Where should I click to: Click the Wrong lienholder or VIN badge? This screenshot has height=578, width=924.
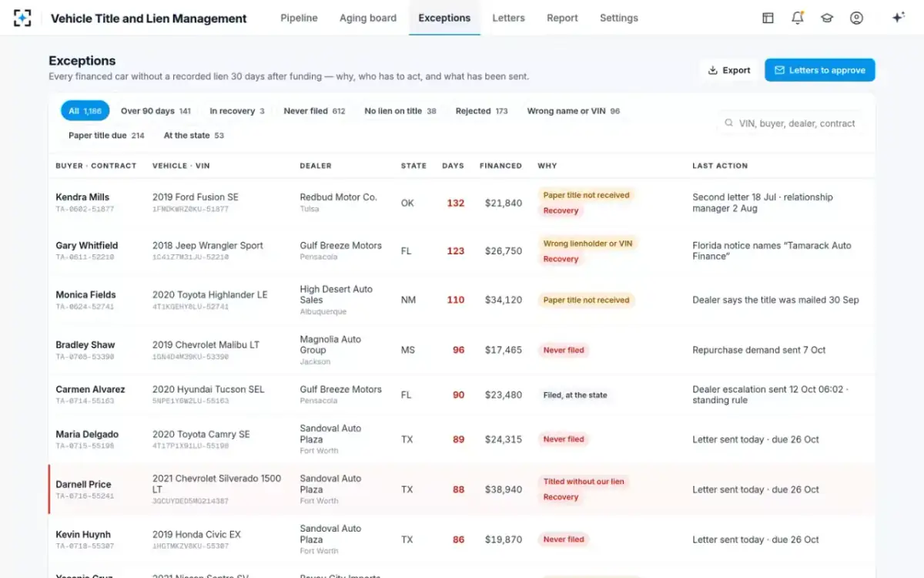point(588,244)
